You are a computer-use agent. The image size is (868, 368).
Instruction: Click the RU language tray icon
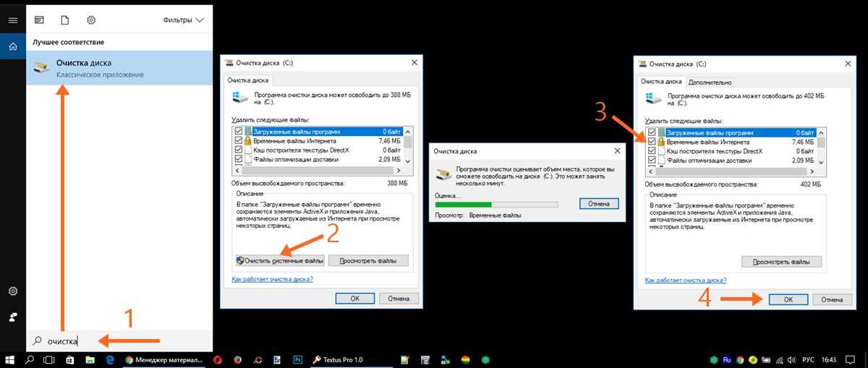tap(727, 359)
